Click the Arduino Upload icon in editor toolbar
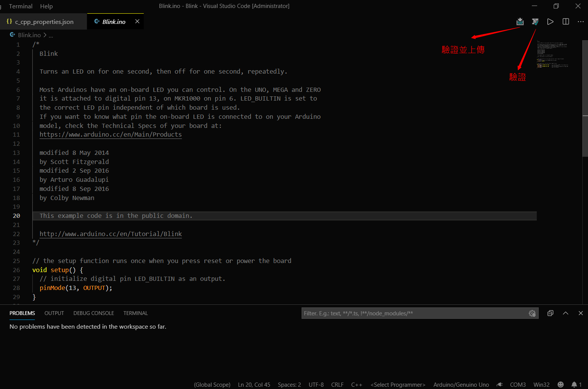 pos(520,22)
